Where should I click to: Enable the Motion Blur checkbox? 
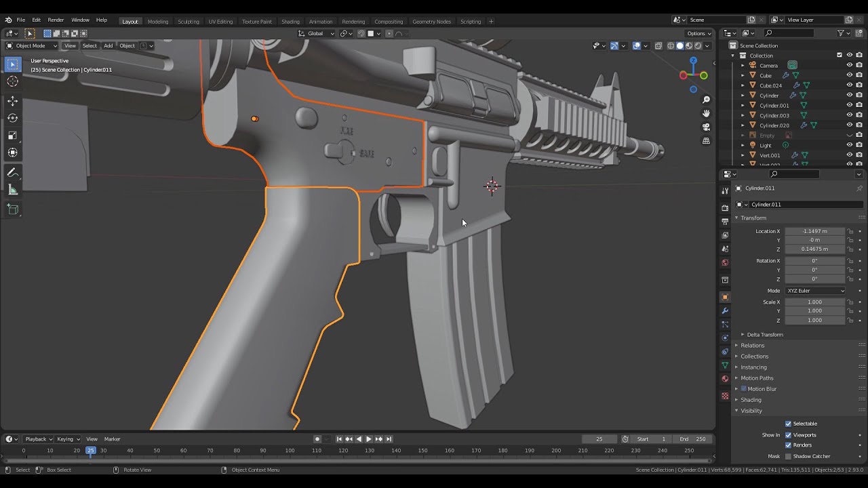[744, 389]
